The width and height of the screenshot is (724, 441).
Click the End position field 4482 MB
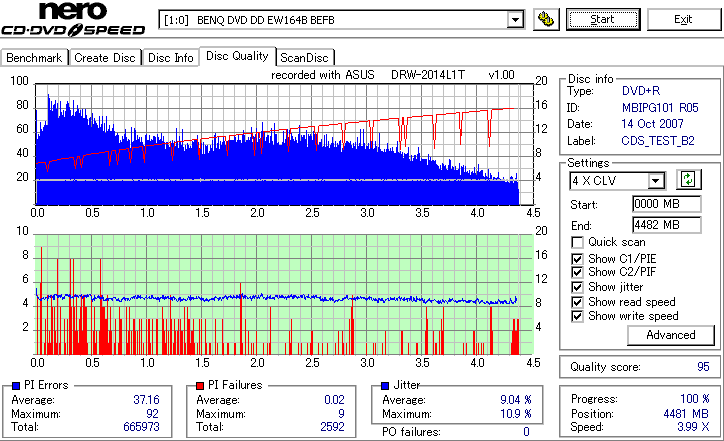coord(666,225)
